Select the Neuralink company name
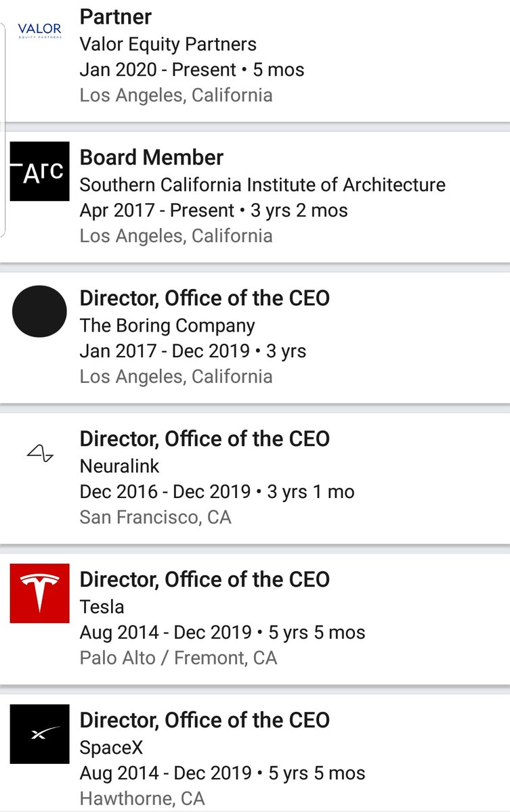The width and height of the screenshot is (510, 812). pos(120,466)
